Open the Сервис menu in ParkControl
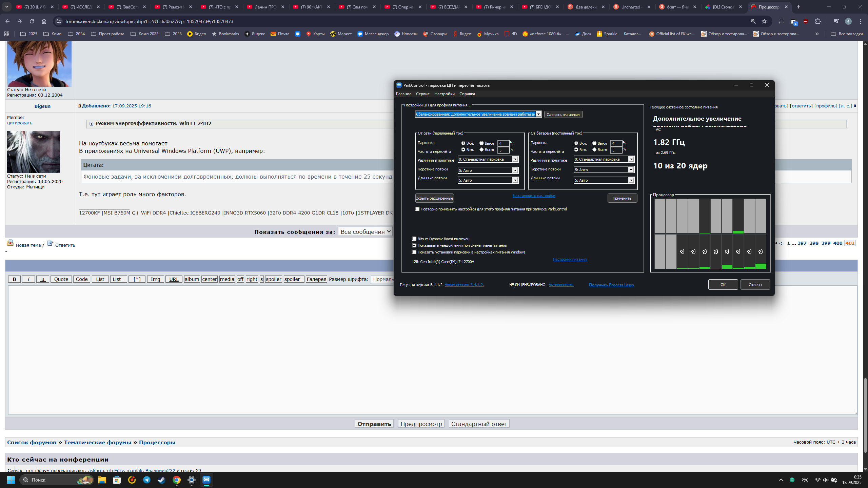 pos(422,94)
